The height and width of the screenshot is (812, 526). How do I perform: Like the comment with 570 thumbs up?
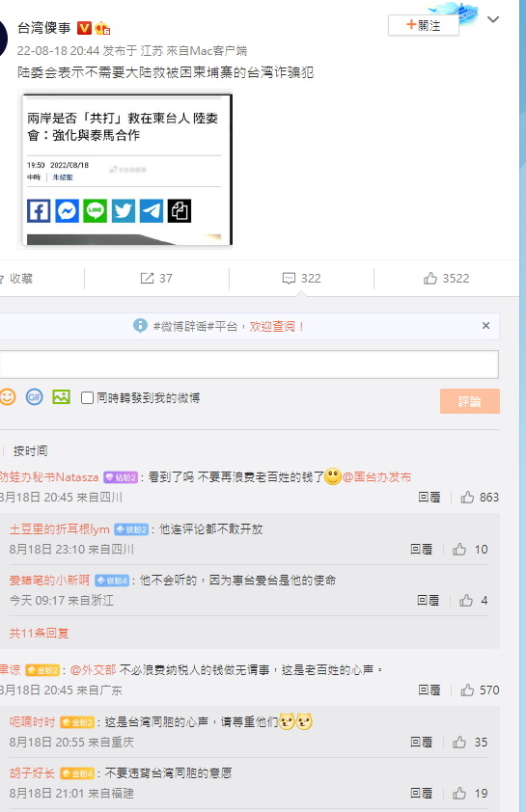[x=467, y=690]
